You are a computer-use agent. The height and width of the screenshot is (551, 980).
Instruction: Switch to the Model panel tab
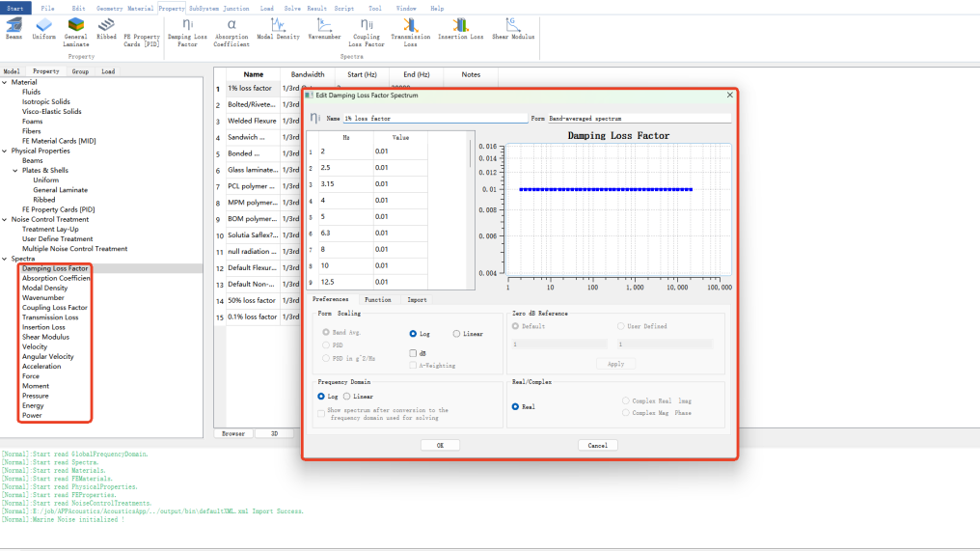pos(12,71)
